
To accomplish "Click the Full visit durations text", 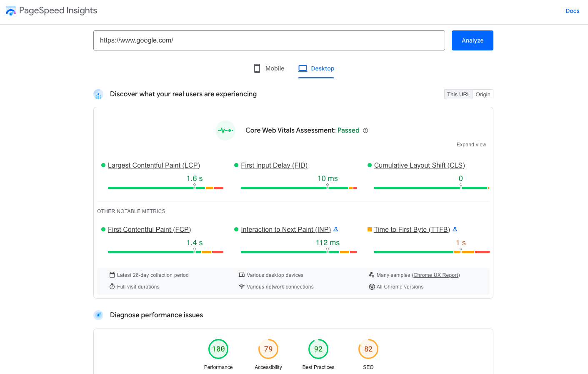I will [138, 287].
